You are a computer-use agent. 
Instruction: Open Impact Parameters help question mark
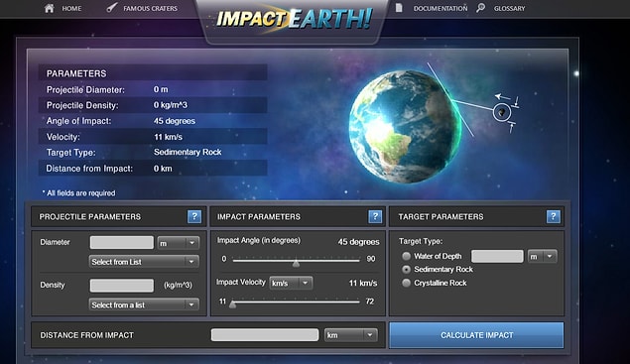pyautogui.click(x=375, y=216)
